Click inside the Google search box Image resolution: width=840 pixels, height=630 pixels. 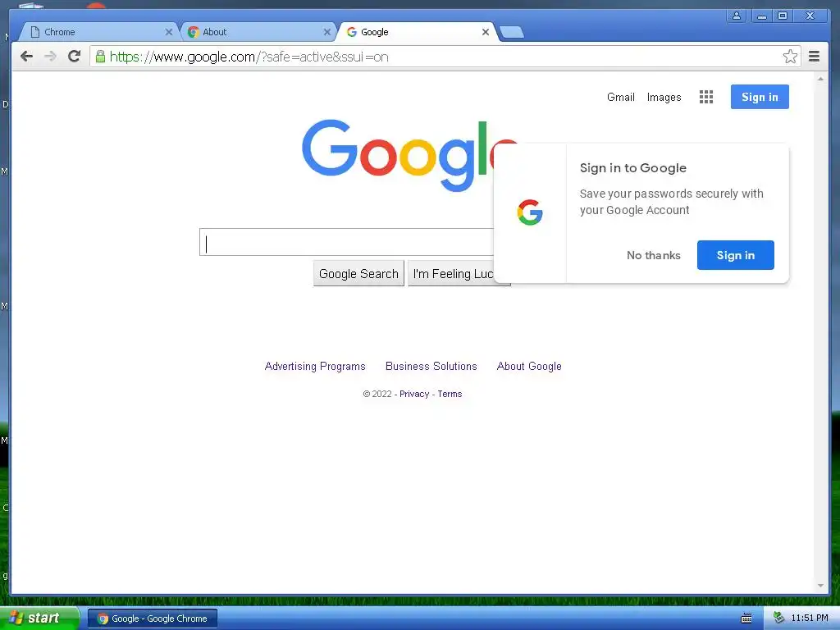[x=346, y=242]
